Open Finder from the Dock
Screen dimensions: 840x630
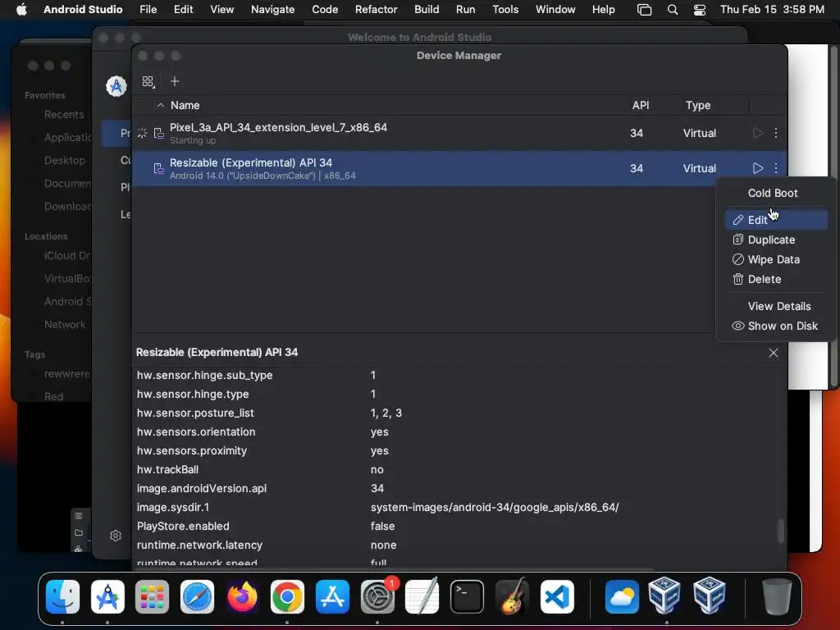tap(62, 596)
